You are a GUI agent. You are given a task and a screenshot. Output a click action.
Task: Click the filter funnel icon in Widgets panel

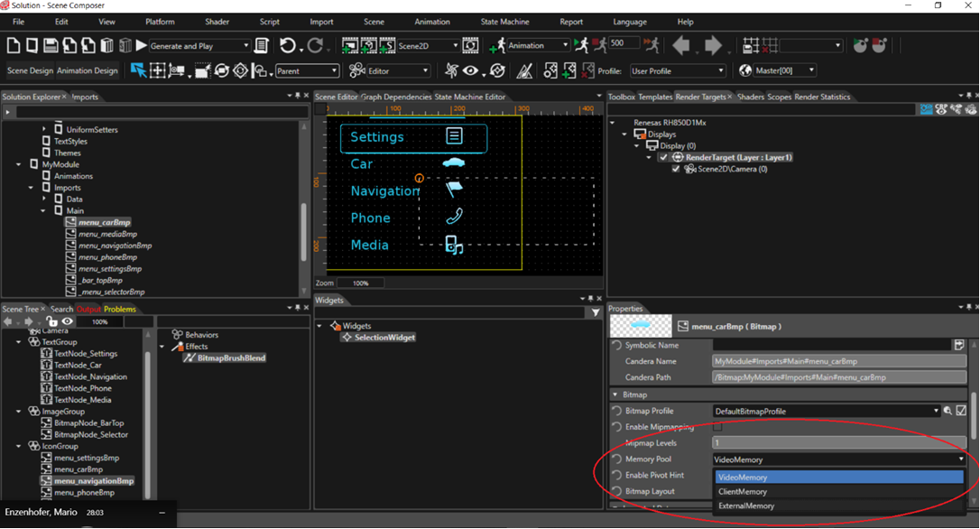click(x=596, y=312)
